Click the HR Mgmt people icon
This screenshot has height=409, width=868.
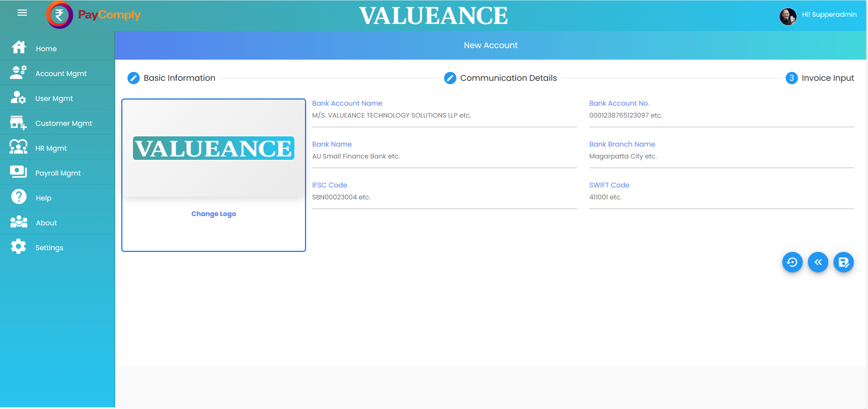click(x=18, y=147)
